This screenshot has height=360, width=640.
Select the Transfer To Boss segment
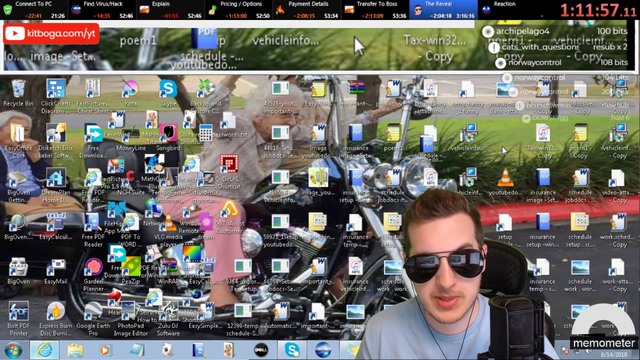point(375,10)
